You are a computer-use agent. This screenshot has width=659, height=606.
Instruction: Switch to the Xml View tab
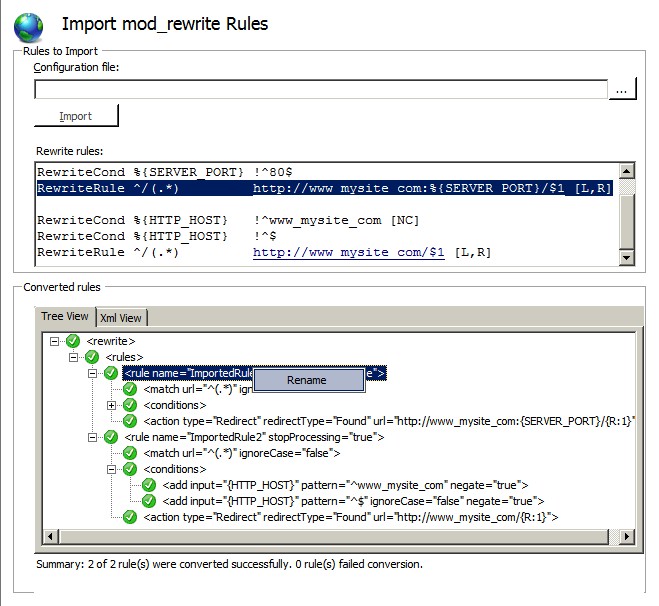(121, 318)
